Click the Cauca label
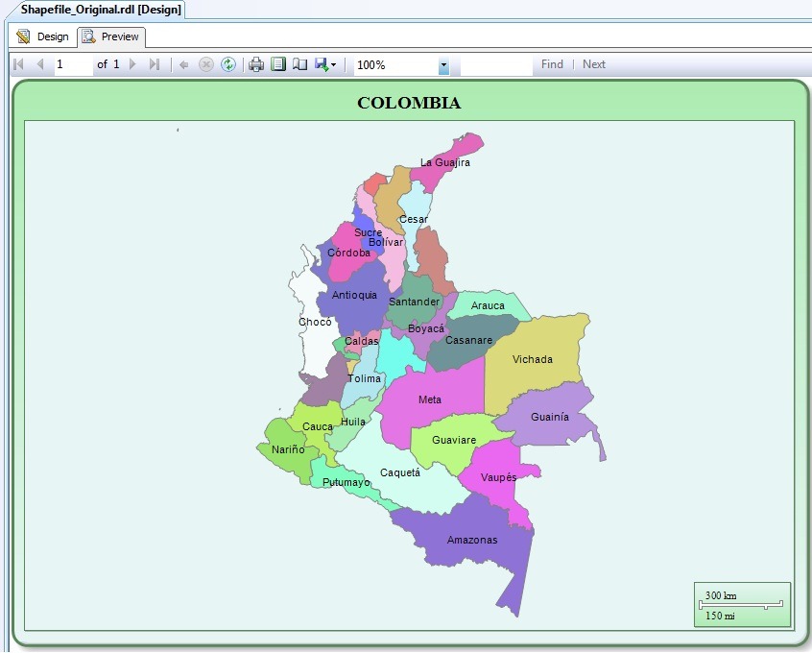The height and width of the screenshot is (653, 812). click(x=318, y=426)
